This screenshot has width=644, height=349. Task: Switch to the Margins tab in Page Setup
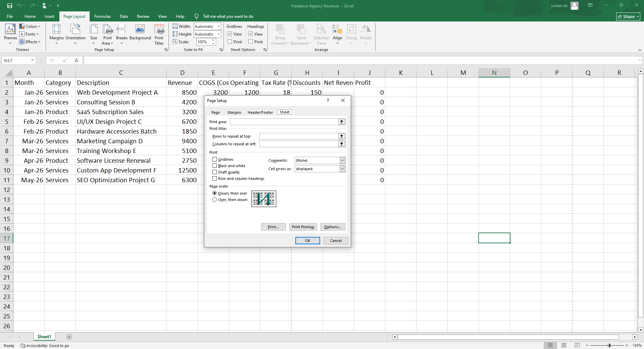click(234, 112)
